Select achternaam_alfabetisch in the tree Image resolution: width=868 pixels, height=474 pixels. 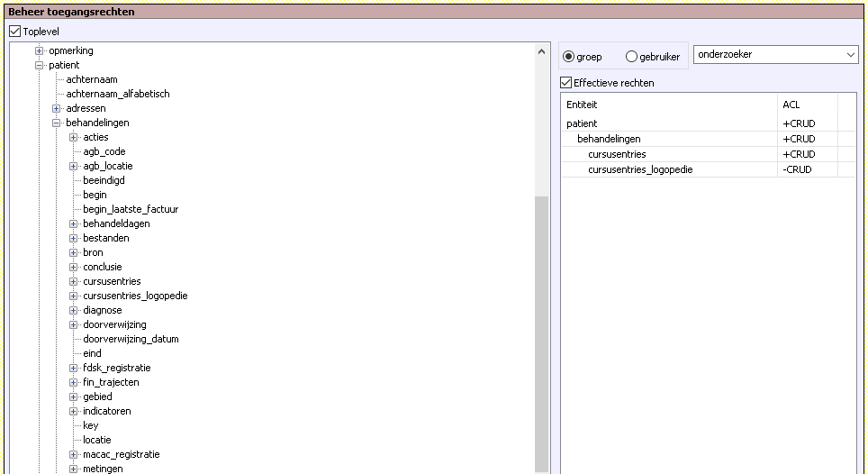point(117,94)
